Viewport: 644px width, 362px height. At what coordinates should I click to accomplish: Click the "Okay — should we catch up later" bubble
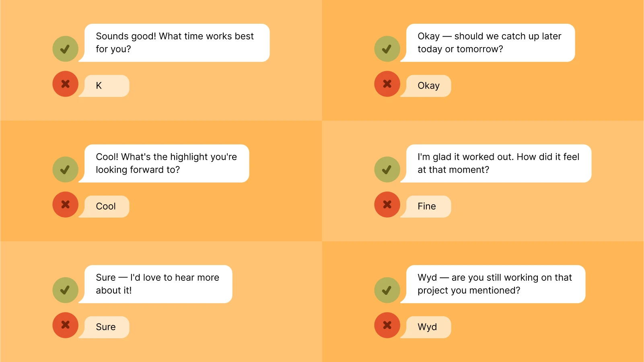click(x=490, y=43)
